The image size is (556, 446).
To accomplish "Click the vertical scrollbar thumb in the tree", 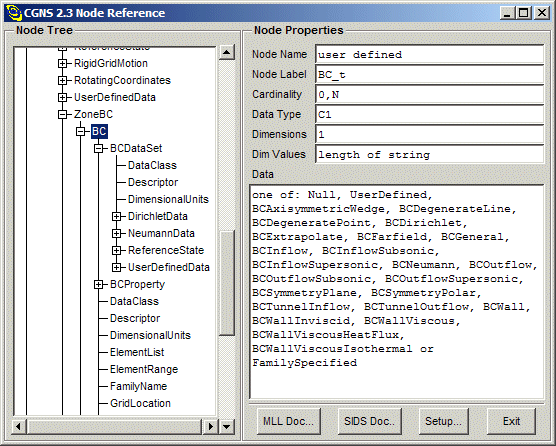I will [227, 283].
